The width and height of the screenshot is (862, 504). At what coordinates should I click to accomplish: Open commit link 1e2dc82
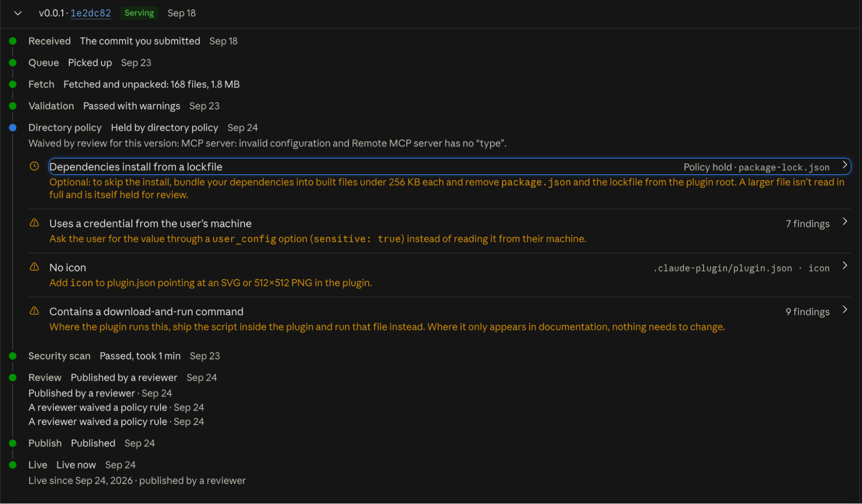pyautogui.click(x=91, y=13)
